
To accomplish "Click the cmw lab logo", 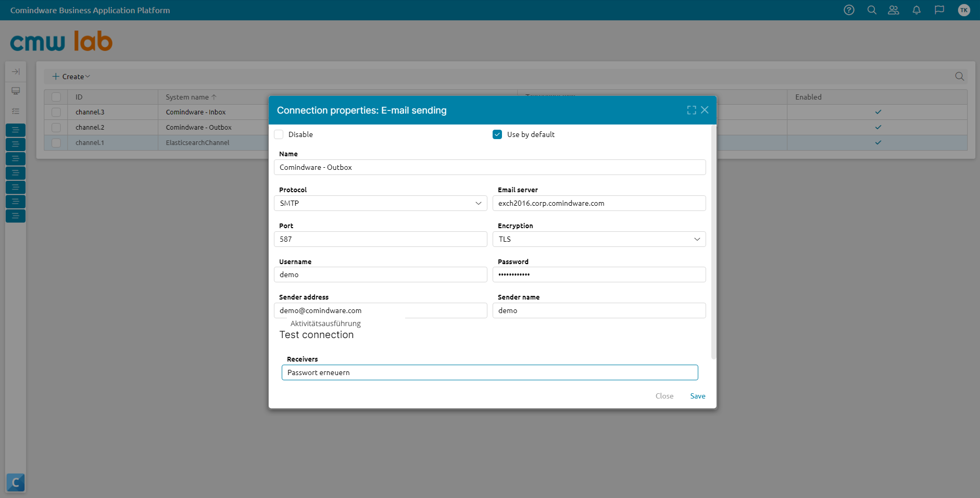I will coord(61,41).
